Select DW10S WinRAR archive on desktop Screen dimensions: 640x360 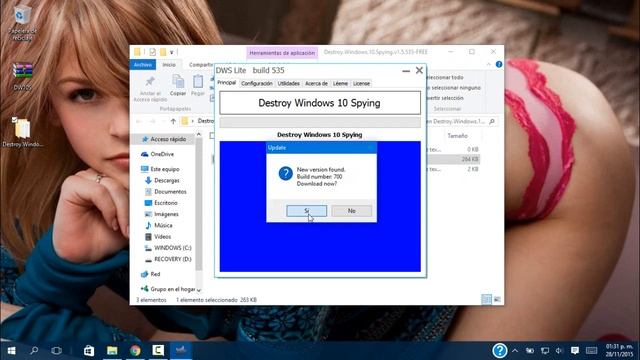point(22,76)
